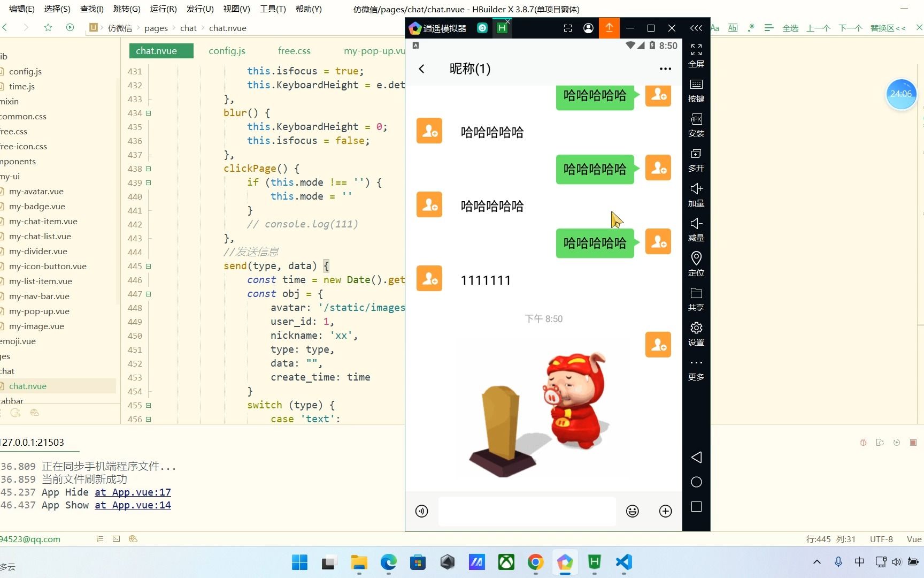Collapse code fold at line 439

(149, 182)
